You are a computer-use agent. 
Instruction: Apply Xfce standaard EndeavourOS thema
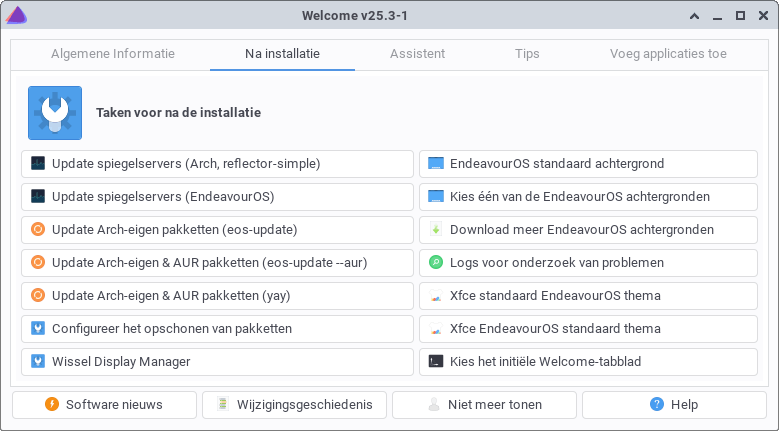[x=588, y=295]
